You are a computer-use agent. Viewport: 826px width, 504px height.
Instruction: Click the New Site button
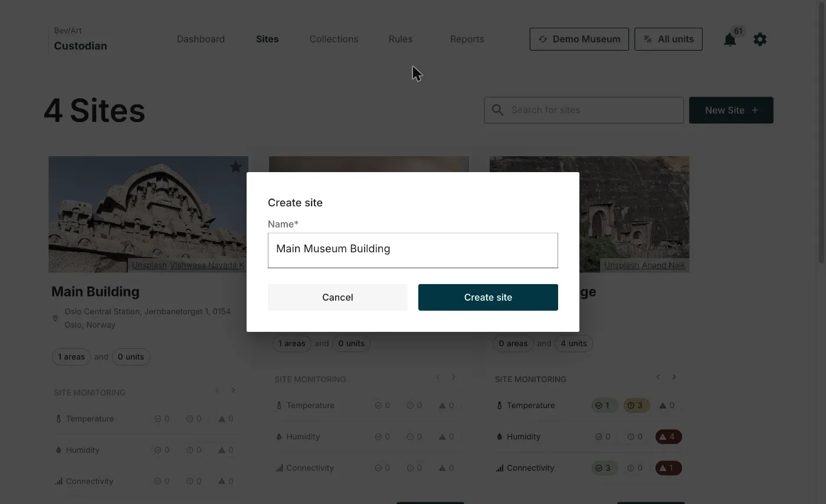[731, 110]
